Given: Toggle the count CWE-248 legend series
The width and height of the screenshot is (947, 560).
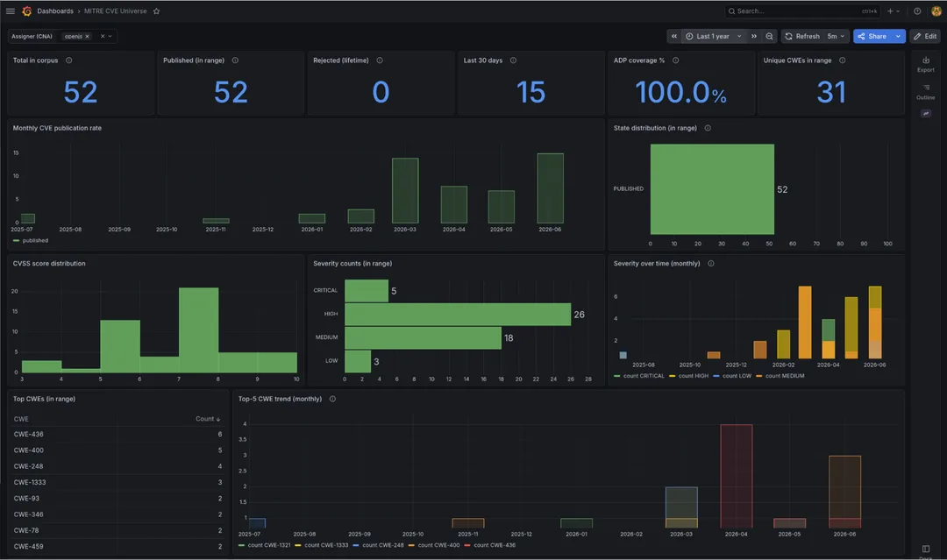Looking at the screenshot, I should pyautogui.click(x=383, y=545).
